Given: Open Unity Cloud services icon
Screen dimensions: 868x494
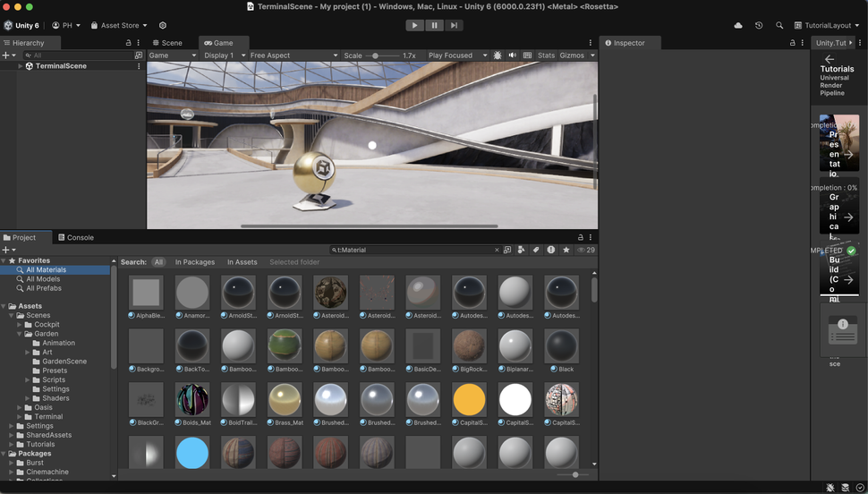Looking at the screenshot, I should 738,26.
